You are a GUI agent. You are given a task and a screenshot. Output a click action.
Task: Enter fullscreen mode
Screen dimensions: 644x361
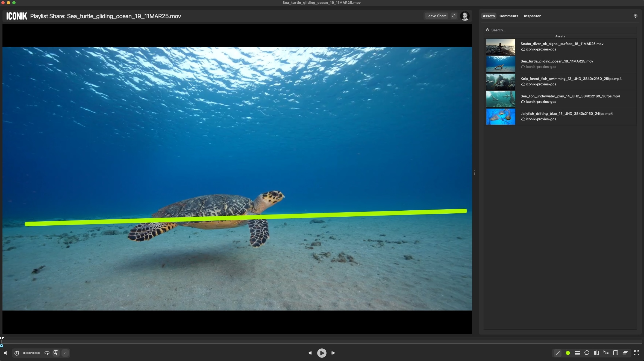click(x=636, y=353)
